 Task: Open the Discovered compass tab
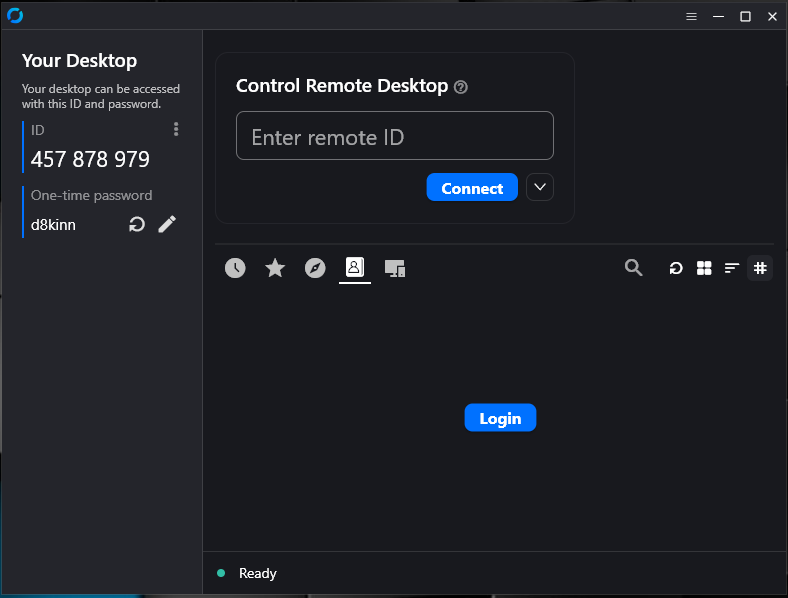coord(315,268)
